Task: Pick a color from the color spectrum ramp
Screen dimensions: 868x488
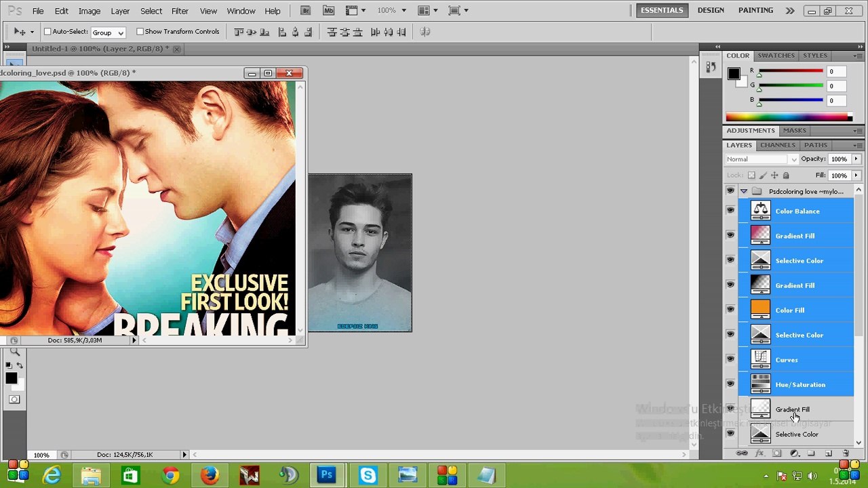Action: pos(789,117)
